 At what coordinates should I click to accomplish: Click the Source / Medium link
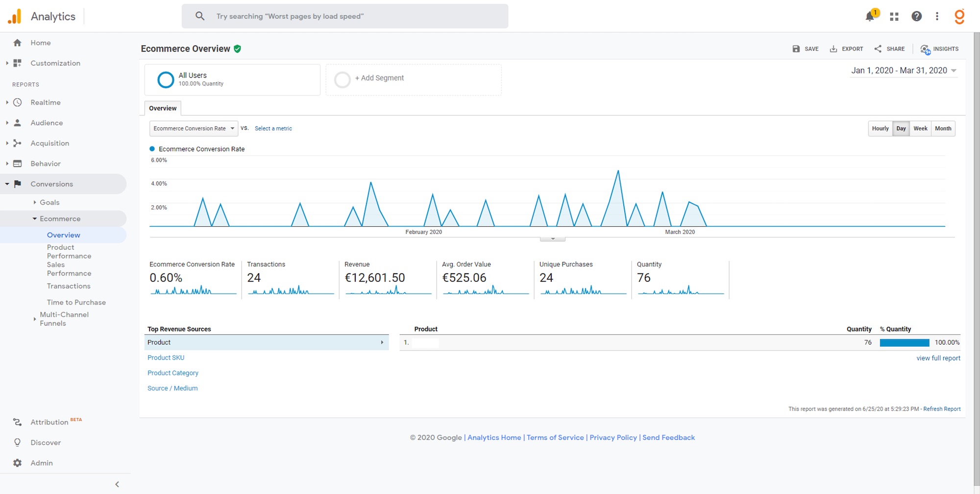[172, 388]
